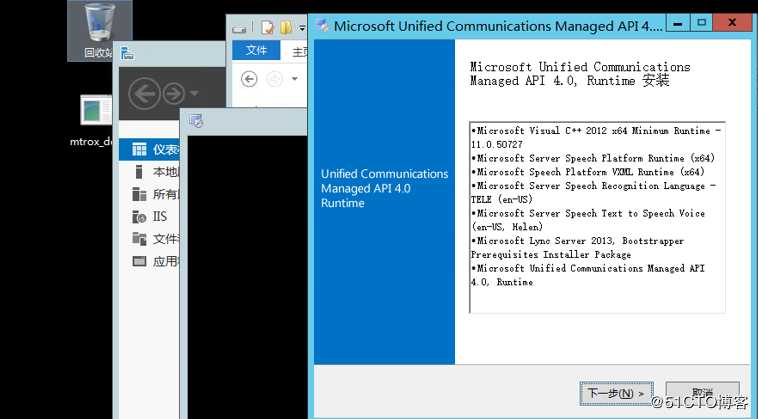This screenshot has width=758, height=419.
Task: Click Server Manager's back arrow
Action: coord(144,94)
